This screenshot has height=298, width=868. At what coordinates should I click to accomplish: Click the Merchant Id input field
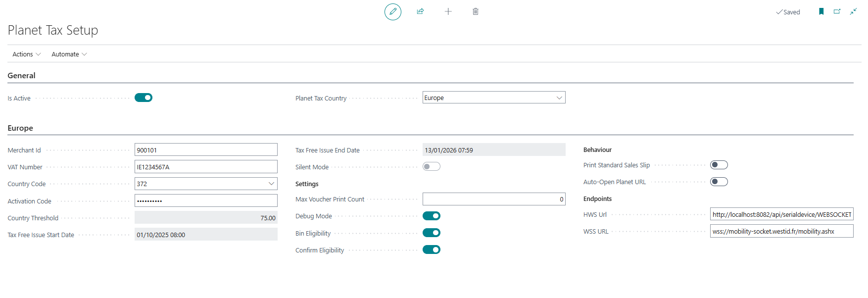coord(206,150)
